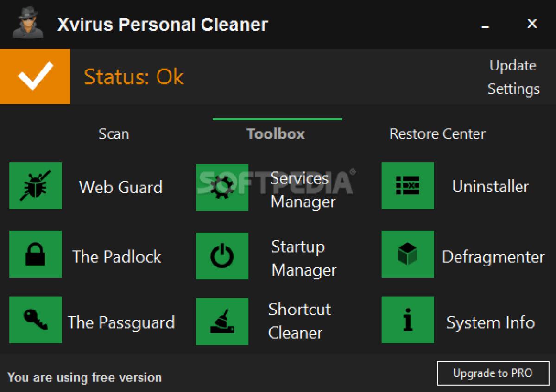556x392 pixels.
Task: Click the spy logo in title bar
Action: [27, 23]
